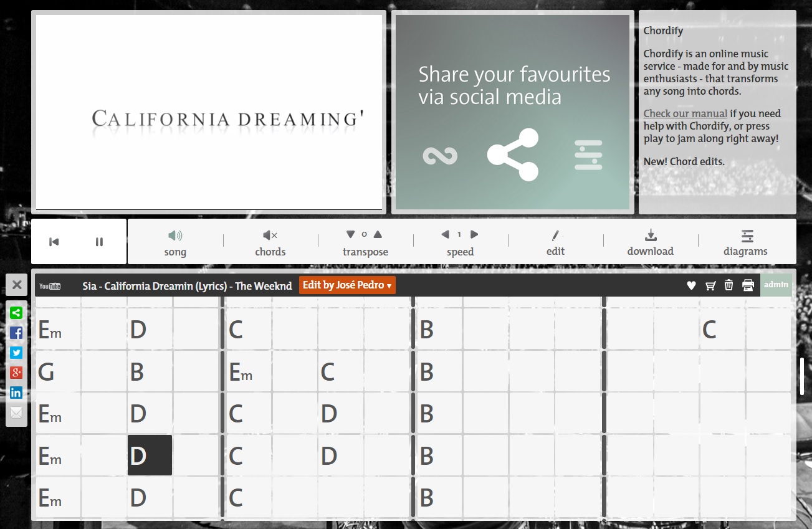Close the social share sidebar
Viewport: 812px width, 529px height.
[x=17, y=285]
